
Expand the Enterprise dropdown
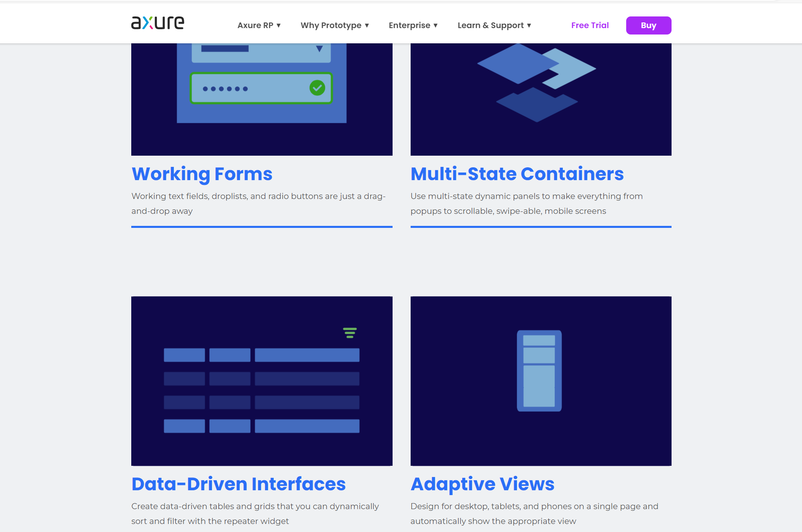click(x=413, y=25)
